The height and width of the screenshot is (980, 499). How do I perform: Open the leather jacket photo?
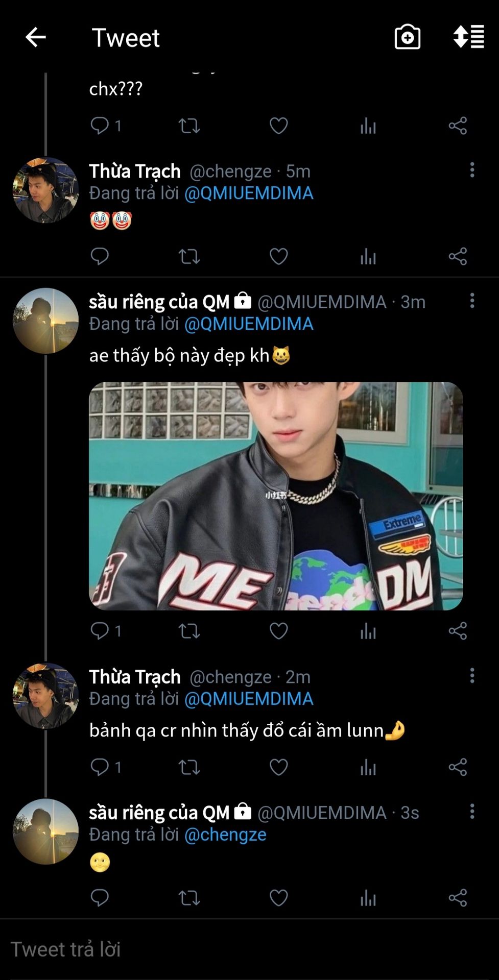pyautogui.click(x=276, y=496)
